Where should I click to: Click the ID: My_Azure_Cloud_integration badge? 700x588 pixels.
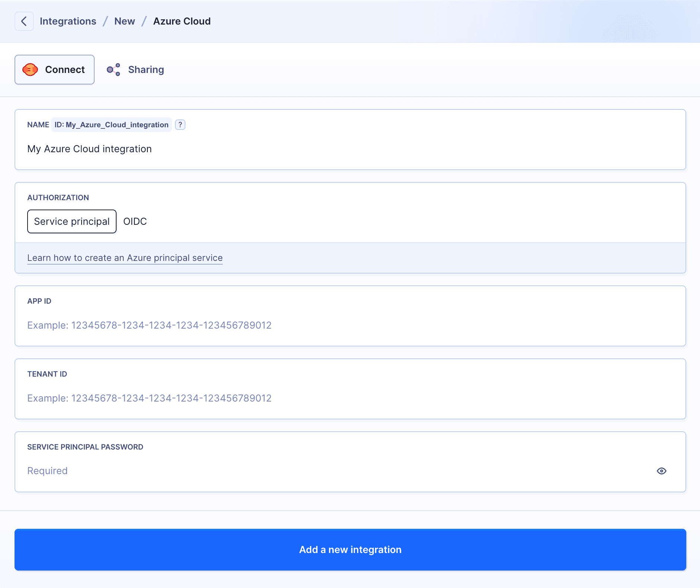click(x=111, y=125)
